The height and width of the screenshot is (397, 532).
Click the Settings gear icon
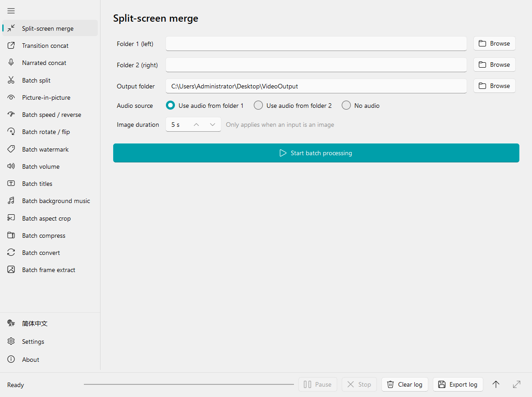click(x=11, y=342)
